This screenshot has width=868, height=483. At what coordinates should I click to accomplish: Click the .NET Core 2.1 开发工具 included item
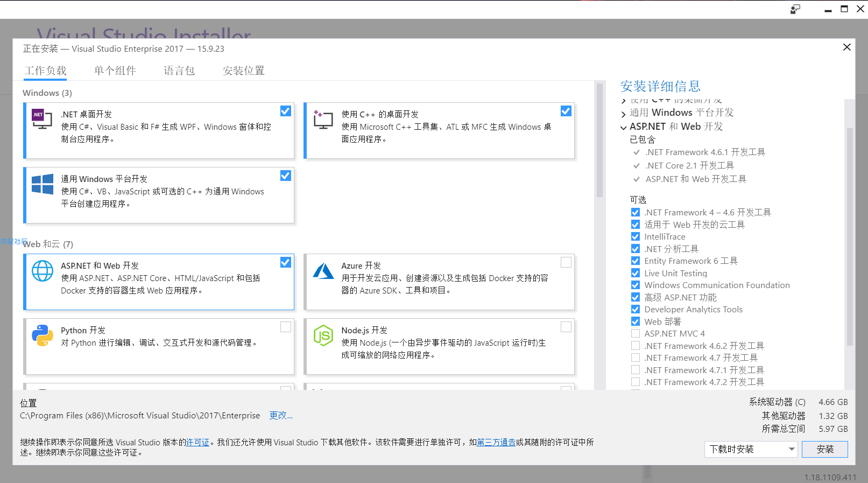690,165
